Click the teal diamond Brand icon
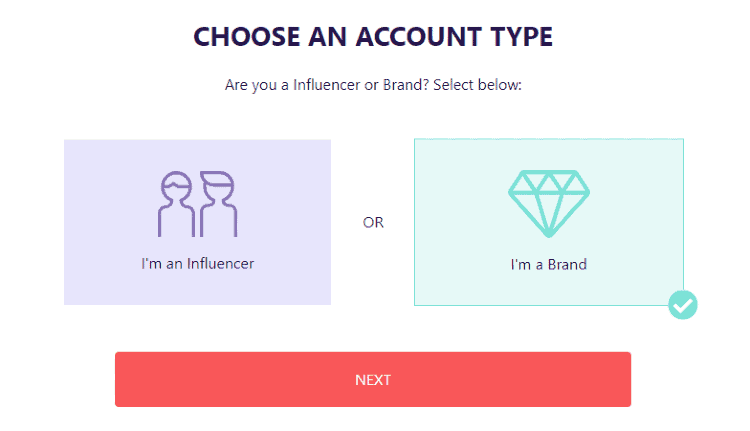The image size is (750, 431). coord(549,203)
